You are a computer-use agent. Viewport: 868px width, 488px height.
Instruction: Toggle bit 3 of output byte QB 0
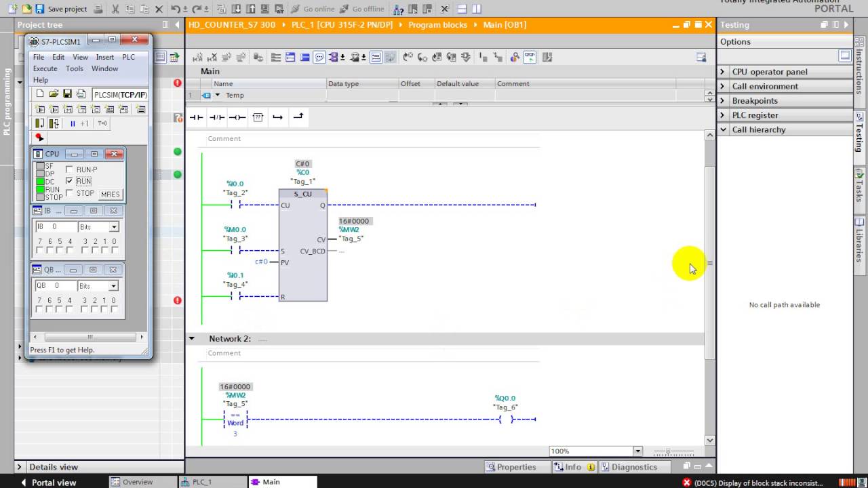click(84, 309)
